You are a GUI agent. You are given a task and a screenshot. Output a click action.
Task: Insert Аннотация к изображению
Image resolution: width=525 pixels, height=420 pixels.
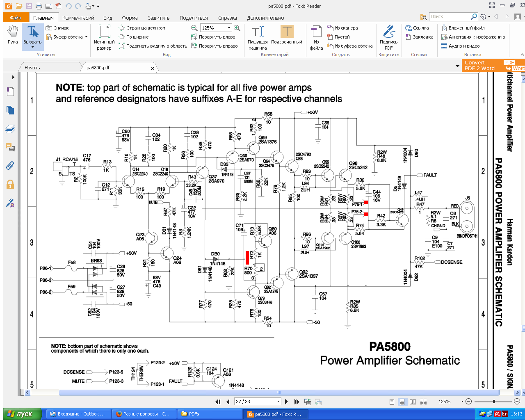(473, 37)
